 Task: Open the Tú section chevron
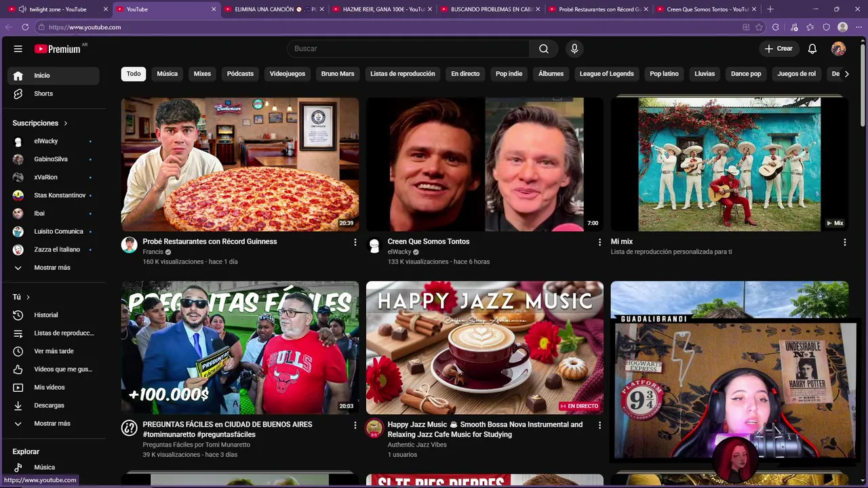pos(28,297)
